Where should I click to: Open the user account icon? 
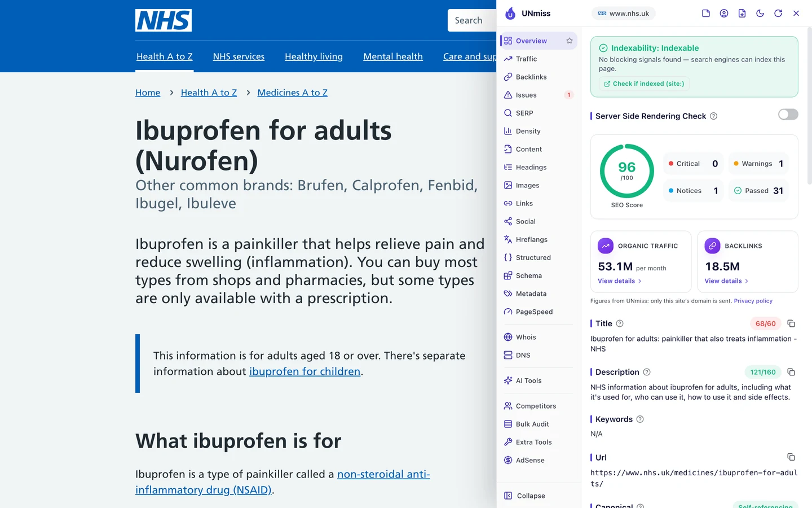(x=724, y=14)
